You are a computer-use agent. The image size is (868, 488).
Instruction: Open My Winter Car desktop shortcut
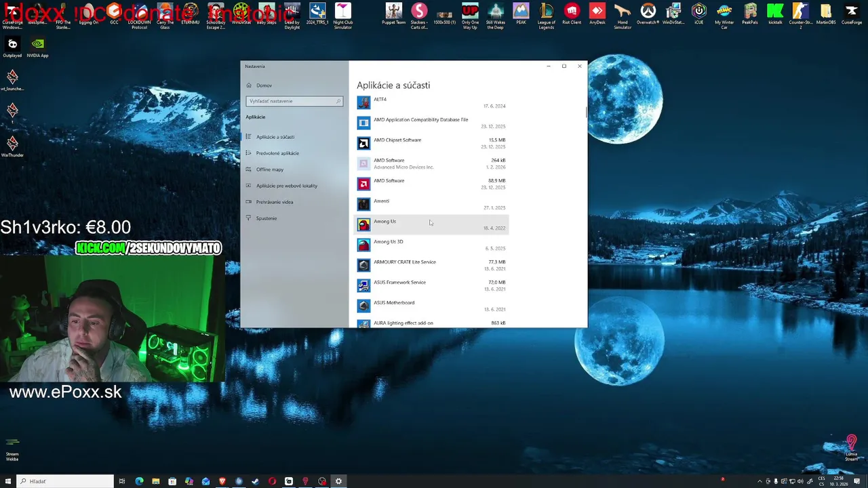coord(724,16)
